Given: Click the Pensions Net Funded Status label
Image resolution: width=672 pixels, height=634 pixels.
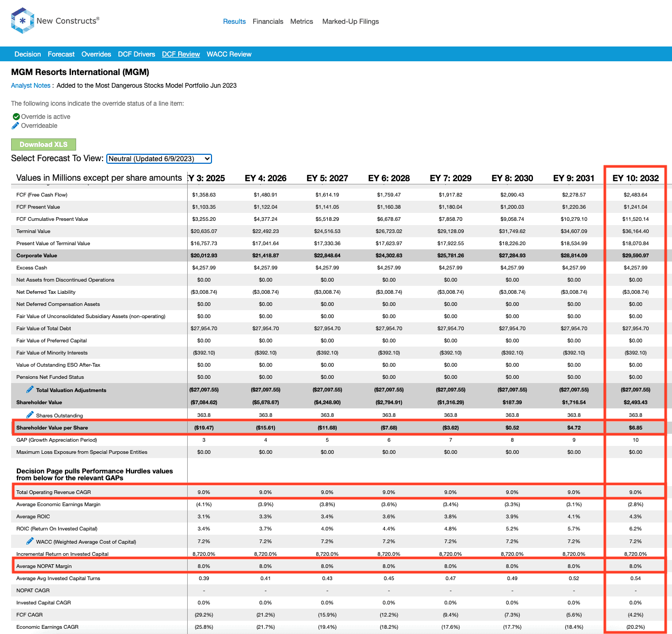Looking at the screenshot, I should tap(50, 377).
